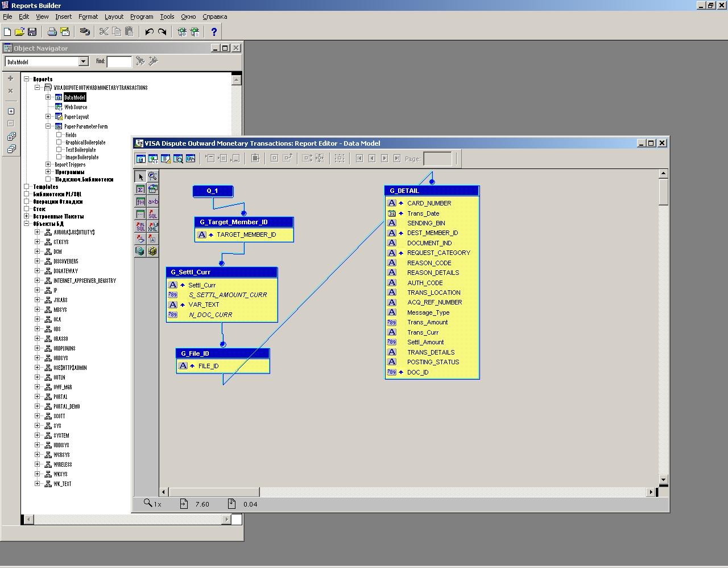Click the Save floppy disk icon

pos(32,32)
